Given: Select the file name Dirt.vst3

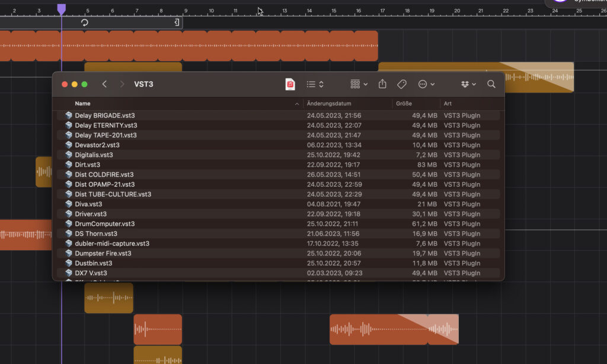Looking at the screenshot, I should [x=88, y=165].
